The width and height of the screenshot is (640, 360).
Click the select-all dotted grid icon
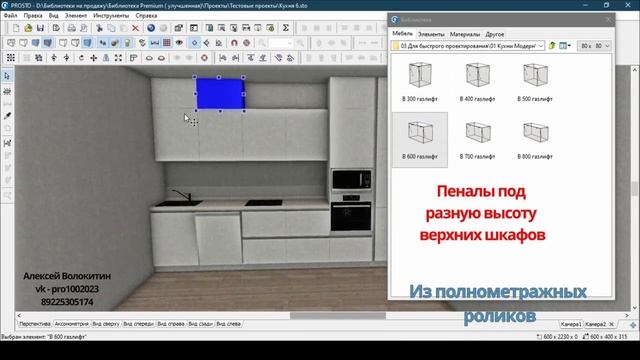pos(11,58)
